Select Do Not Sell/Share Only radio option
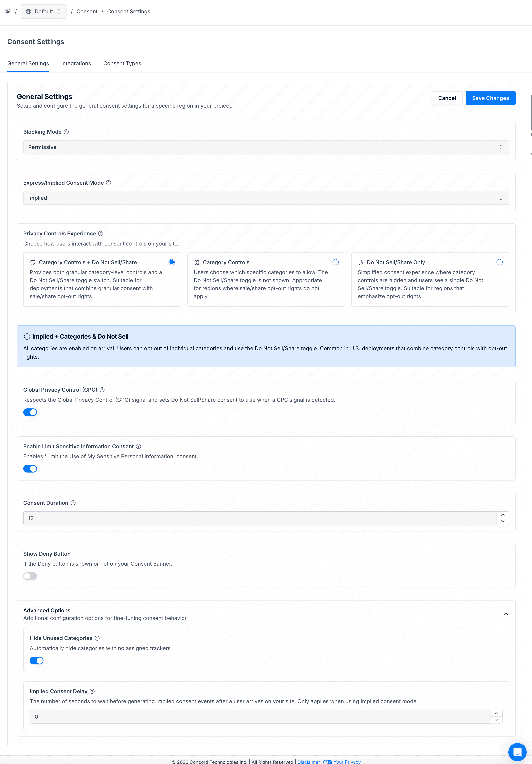 tap(499, 262)
